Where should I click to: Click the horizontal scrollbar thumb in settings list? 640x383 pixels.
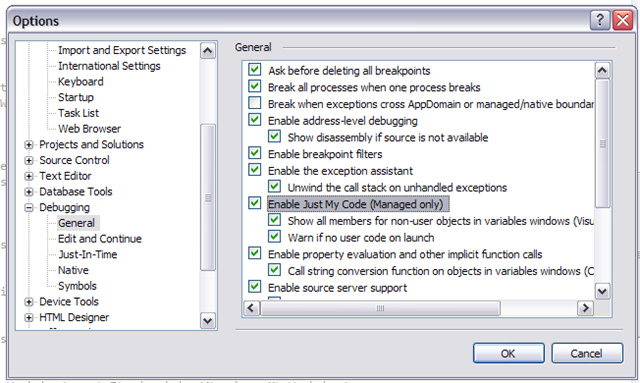380,308
